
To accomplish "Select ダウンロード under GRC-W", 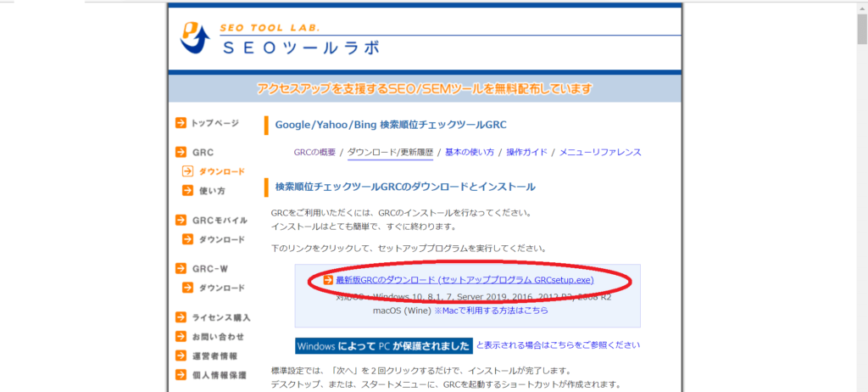I will 221,288.
